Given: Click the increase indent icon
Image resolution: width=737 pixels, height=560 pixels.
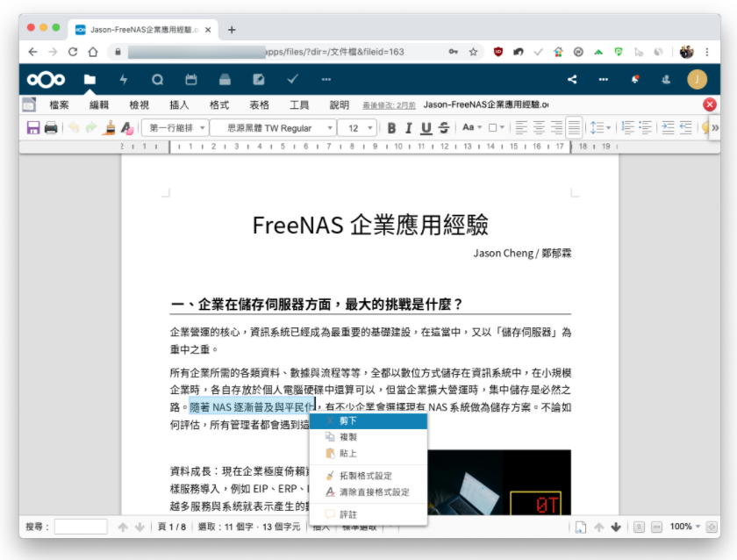Looking at the screenshot, I should point(668,127).
